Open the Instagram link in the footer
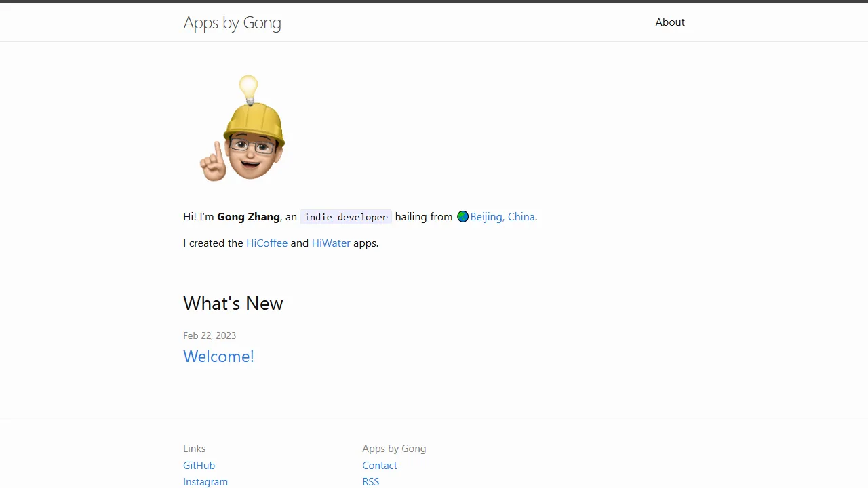Screen dimensions: 868x488 (205, 481)
